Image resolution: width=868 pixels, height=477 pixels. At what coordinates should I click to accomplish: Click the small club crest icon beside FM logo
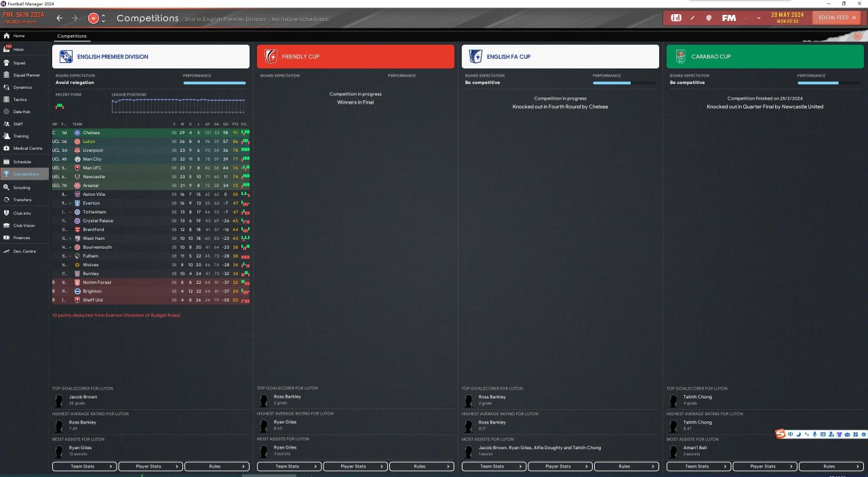[709, 18]
